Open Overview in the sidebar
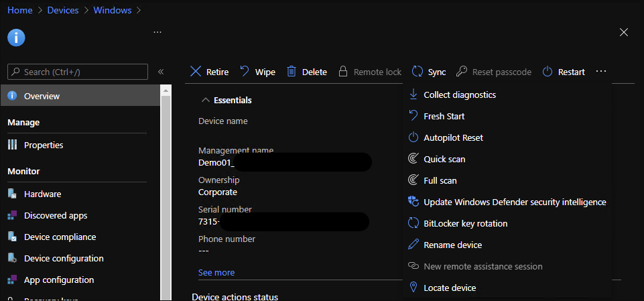 80,96
